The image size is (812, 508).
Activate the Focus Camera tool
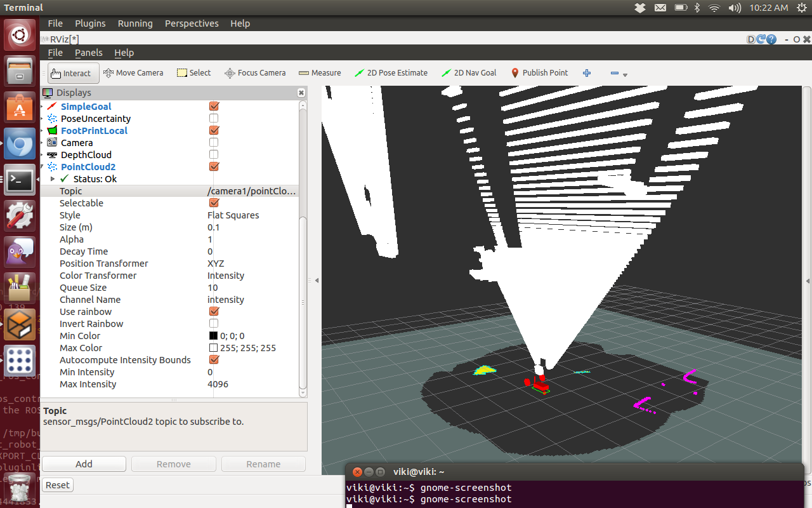(x=255, y=73)
